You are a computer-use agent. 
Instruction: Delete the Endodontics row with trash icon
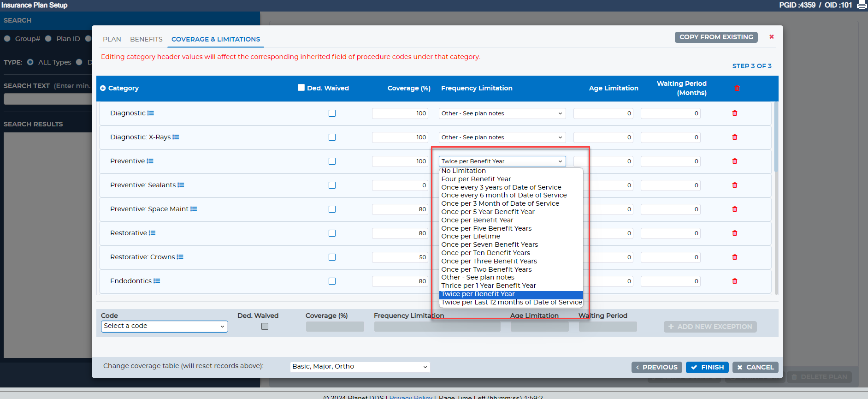pyautogui.click(x=735, y=281)
